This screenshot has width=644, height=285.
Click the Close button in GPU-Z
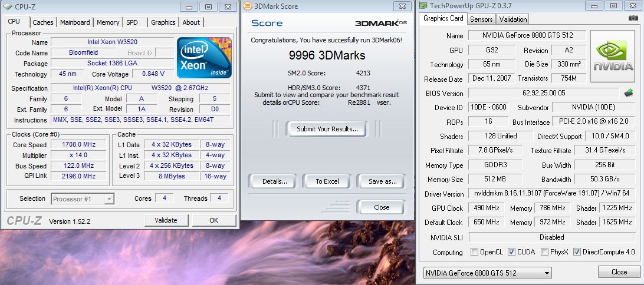click(619, 272)
